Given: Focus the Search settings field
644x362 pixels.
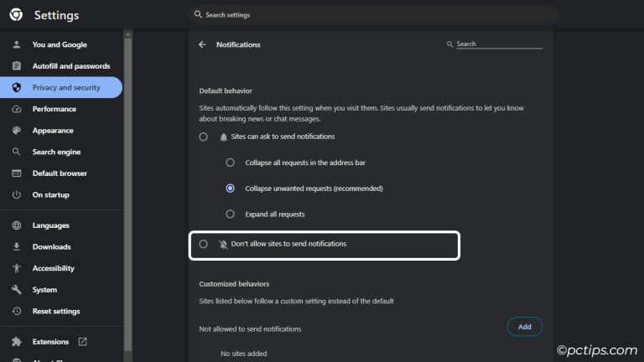Looking at the screenshot, I should pos(373,15).
